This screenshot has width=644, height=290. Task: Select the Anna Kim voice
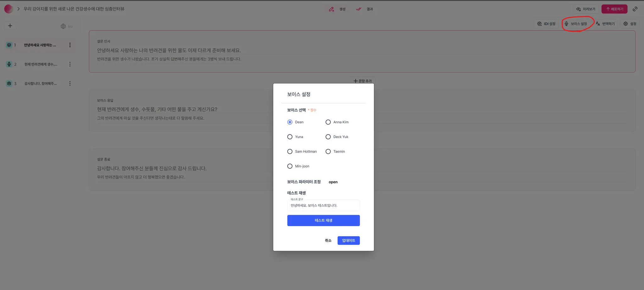pyautogui.click(x=328, y=122)
